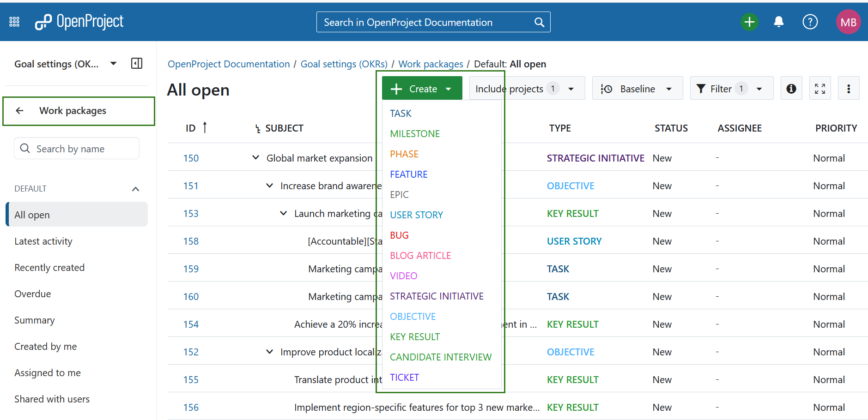Image resolution: width=868 pixels, height=420 pixels.
Task: Click the green quick-add plus icon
Action: tap(749, 22)
